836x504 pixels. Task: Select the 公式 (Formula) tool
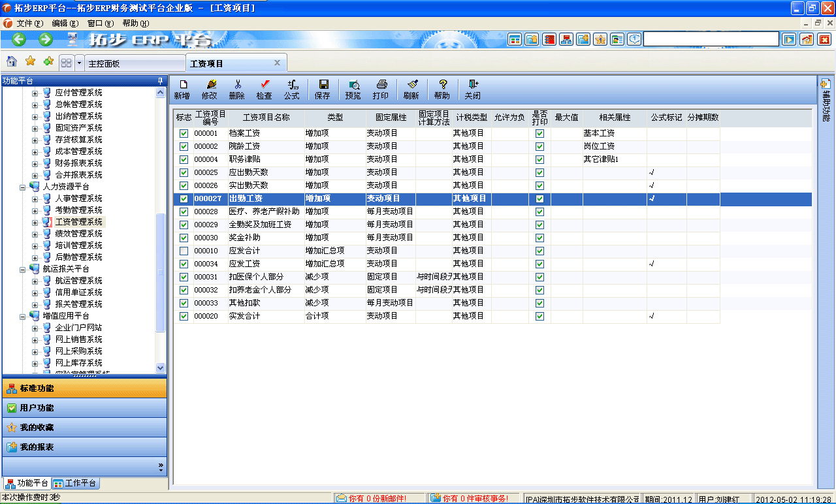click(x=291, y=89)
